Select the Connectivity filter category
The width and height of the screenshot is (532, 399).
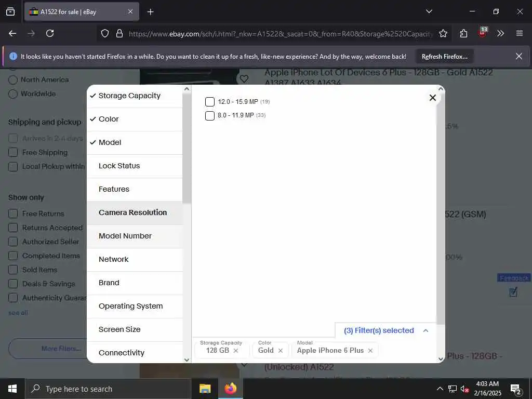click(x=135, y=353)
